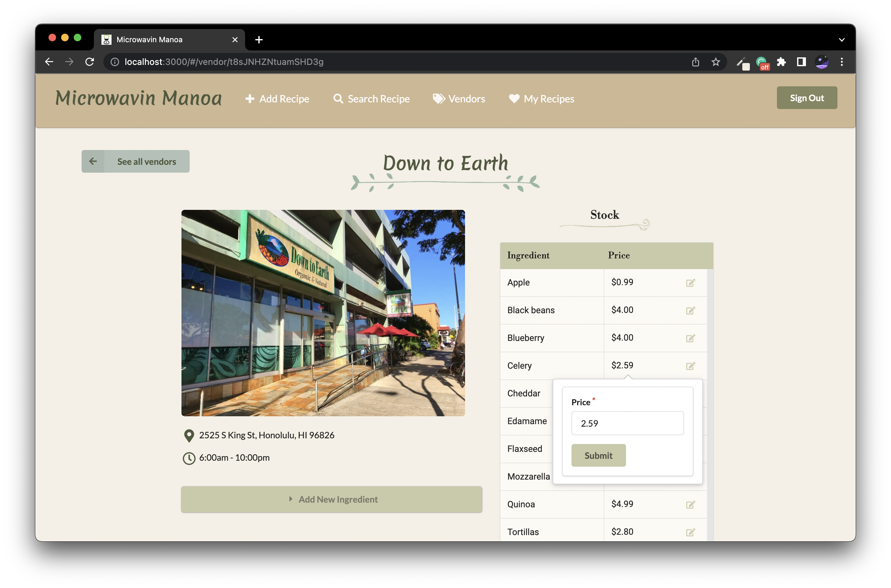The width and height of the screenshot is (891, 588).
Task: Edit the Blueberry price icon
Action: pos(690,338)
